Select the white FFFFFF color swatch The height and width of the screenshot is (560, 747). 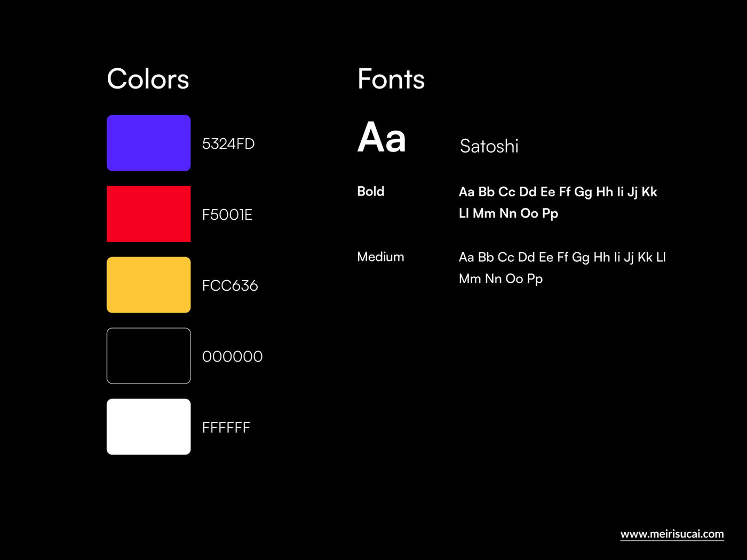tap(148, 427)
